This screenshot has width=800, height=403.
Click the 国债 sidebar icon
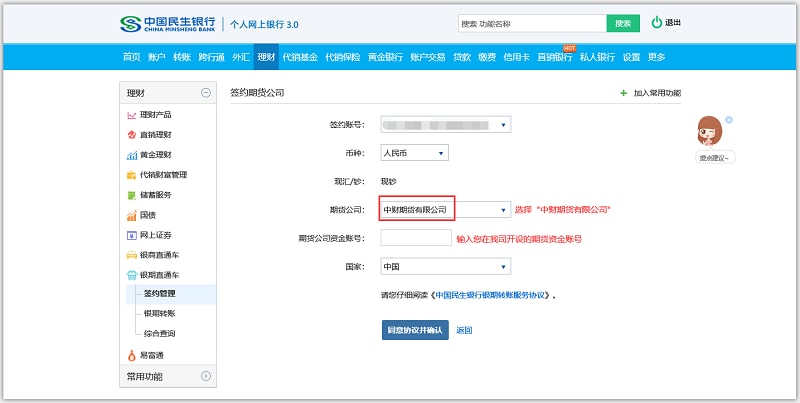point(131,215)
